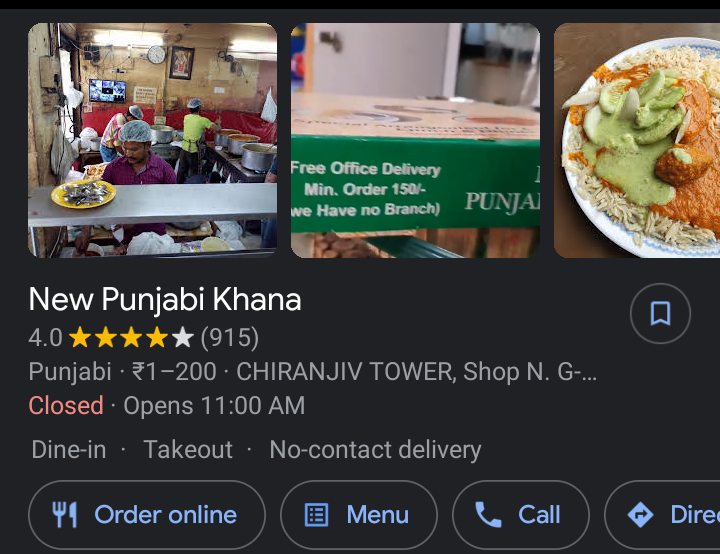The image size is (720, 554).
Task: Open the 915 reviews count
Action: [230, 338]
